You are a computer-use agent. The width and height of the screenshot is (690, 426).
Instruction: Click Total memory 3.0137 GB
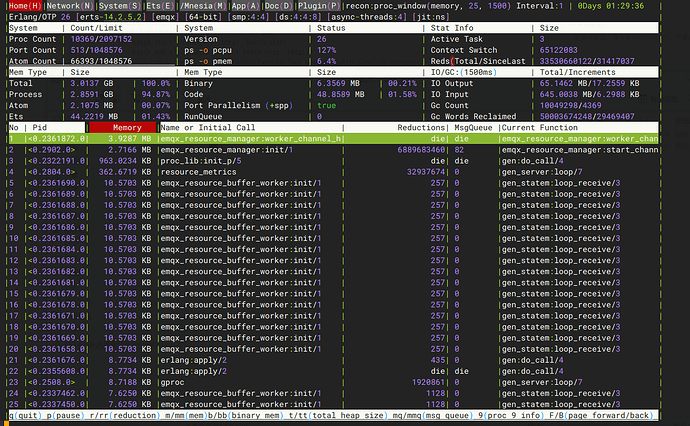coord(92,84)
